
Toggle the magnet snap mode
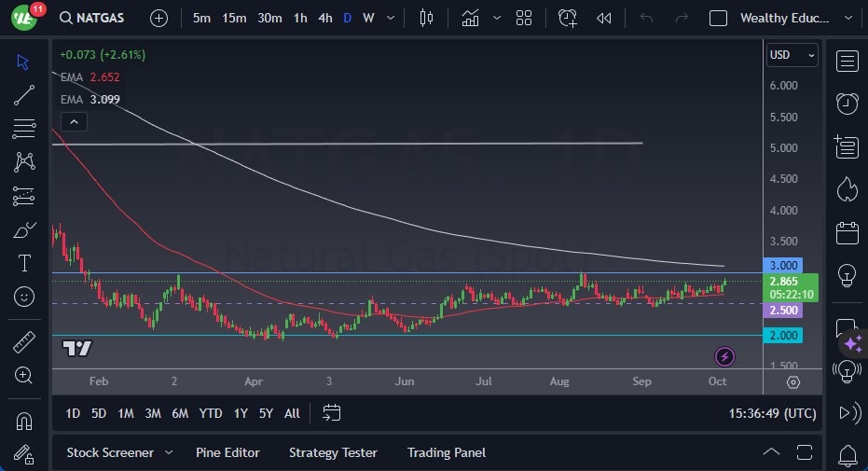(24, 421)
